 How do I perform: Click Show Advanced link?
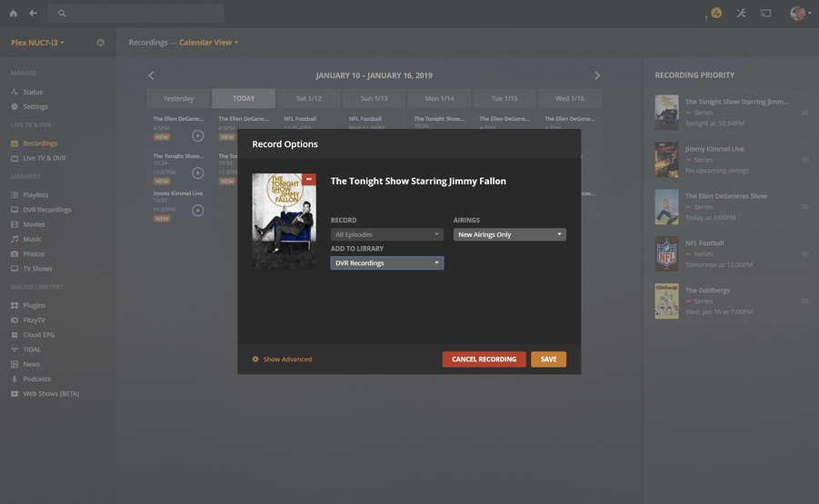[282, 359]
